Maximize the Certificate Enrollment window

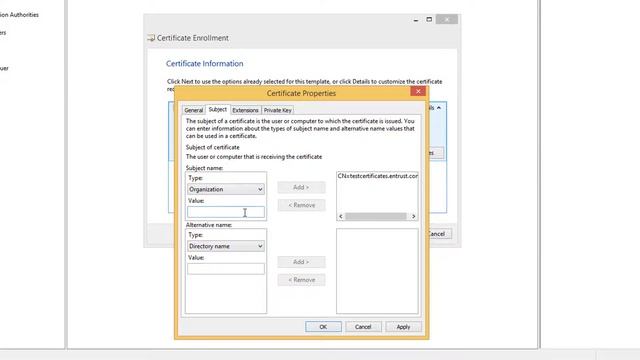point(429,19)
